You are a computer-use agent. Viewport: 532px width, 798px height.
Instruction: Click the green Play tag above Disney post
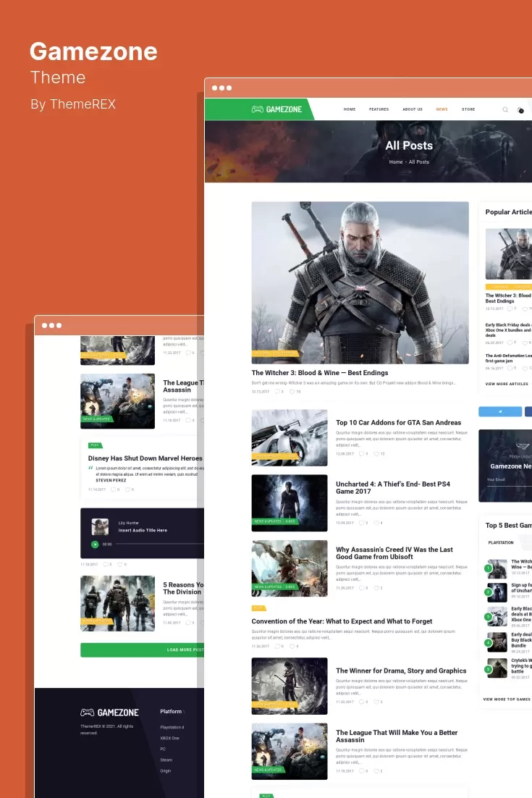[95, 445]
